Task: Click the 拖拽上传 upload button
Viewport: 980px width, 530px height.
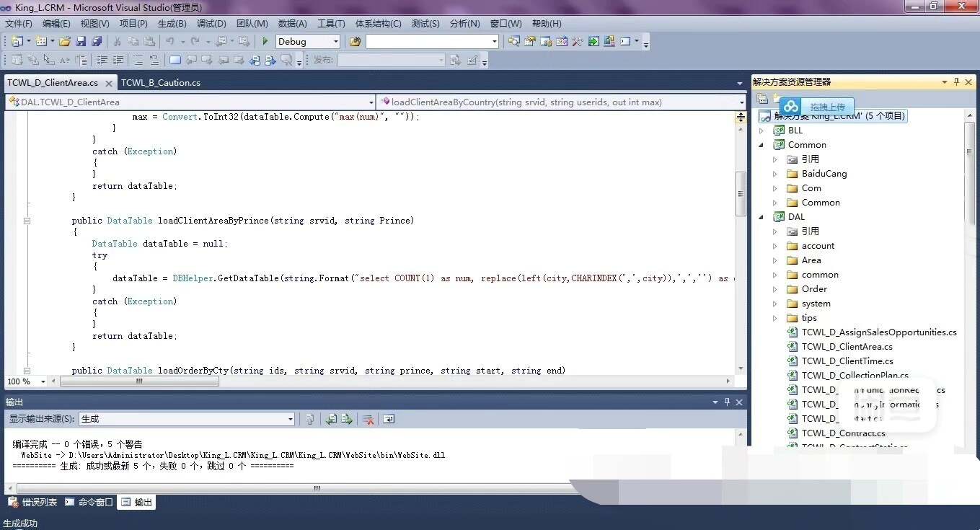Action: click(x=818, y=107)
